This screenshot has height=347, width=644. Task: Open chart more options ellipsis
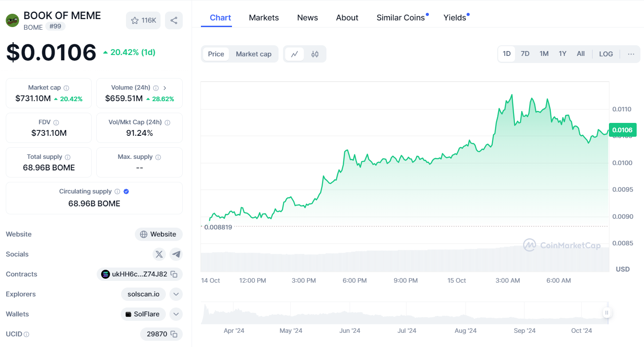pyautogui.click(x=631, y=54)
